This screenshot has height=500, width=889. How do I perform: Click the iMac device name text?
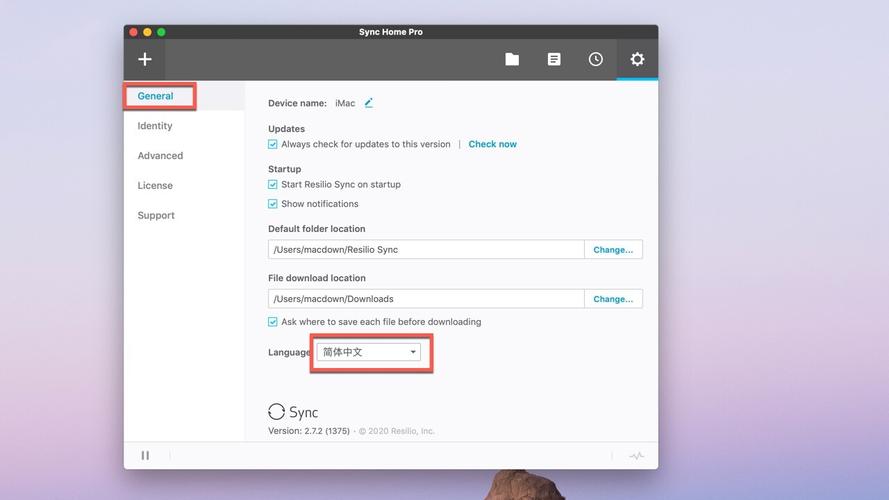(345, 103)
